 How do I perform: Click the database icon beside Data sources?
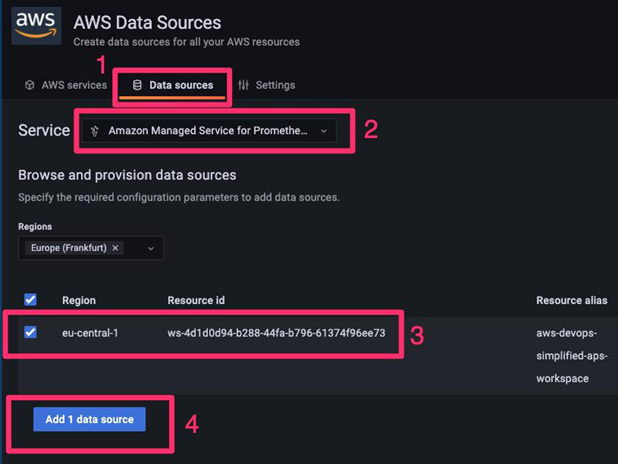click(137, 85)
